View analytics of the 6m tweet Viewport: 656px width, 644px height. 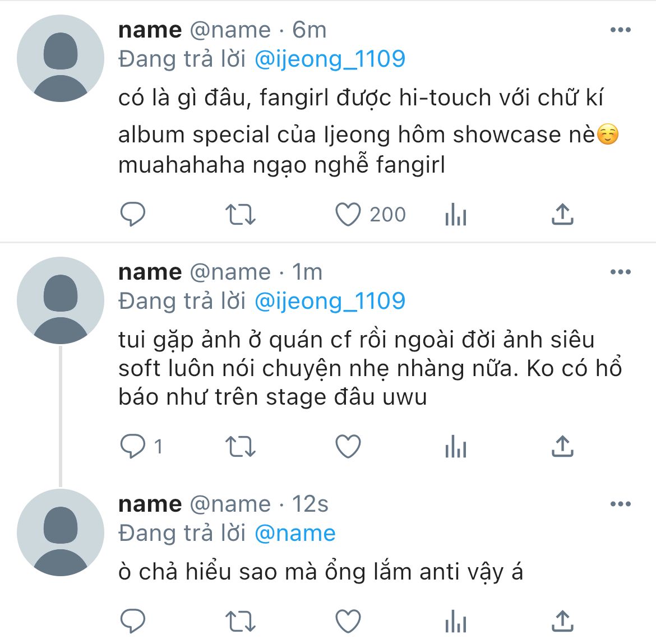pos(455,214)
